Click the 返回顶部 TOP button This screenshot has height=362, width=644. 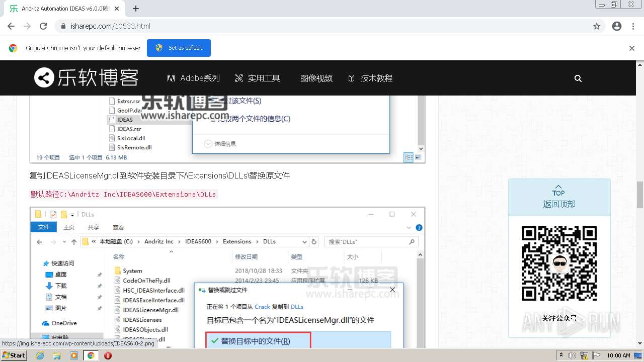pos(559,197)
